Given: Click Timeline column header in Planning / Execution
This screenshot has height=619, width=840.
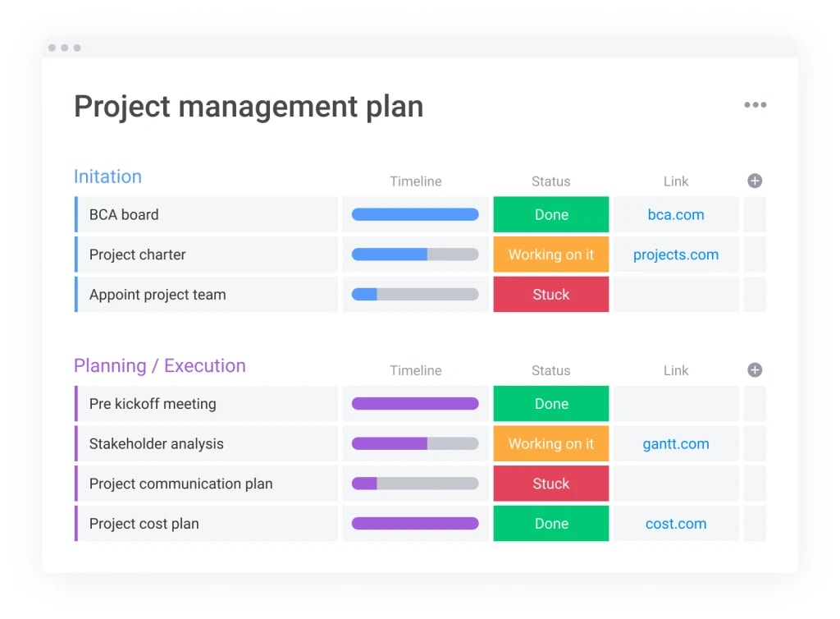Looking at the screenshot, I should 415,371.
